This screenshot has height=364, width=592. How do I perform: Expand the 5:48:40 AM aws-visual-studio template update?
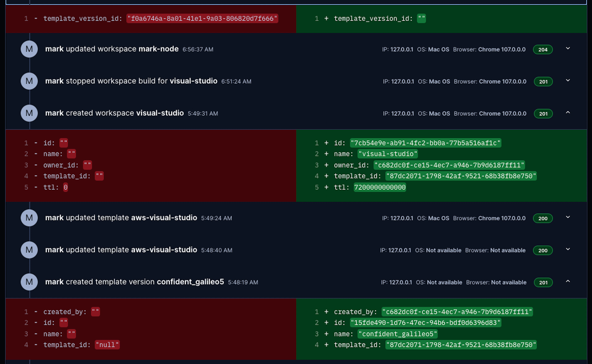pyautogui.click(x=568, y=249)
